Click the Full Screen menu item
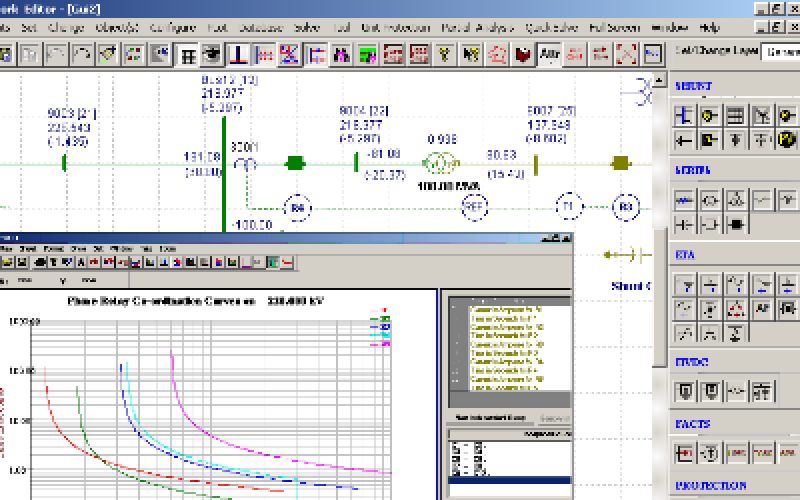 tap(614, 28)
